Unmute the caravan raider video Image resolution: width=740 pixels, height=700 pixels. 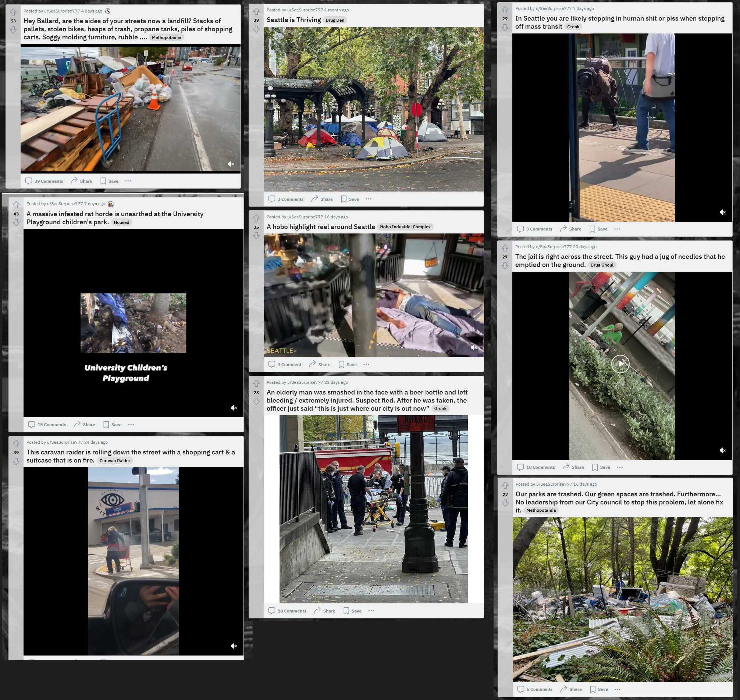tap(234, 646)
